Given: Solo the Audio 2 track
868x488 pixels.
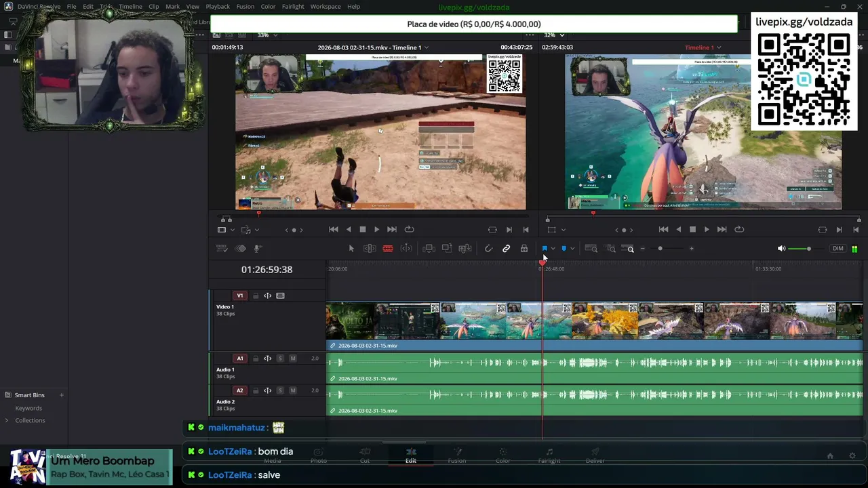Looking at the screenshot, I should (280, 390).
